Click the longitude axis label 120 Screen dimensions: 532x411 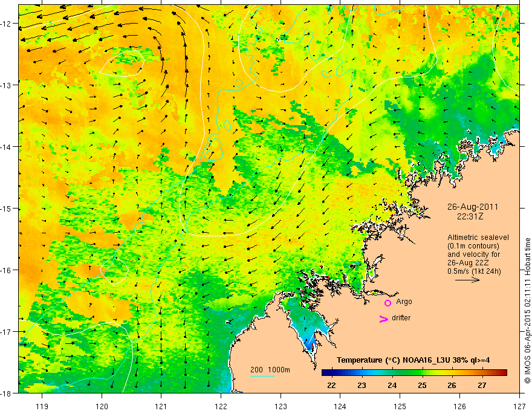(x=102, y=406)
